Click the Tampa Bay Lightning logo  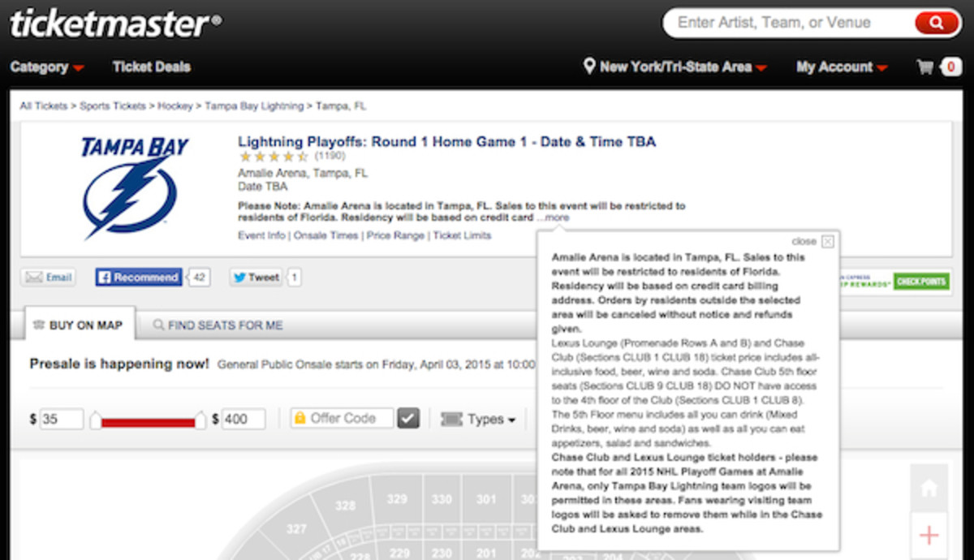134,188
